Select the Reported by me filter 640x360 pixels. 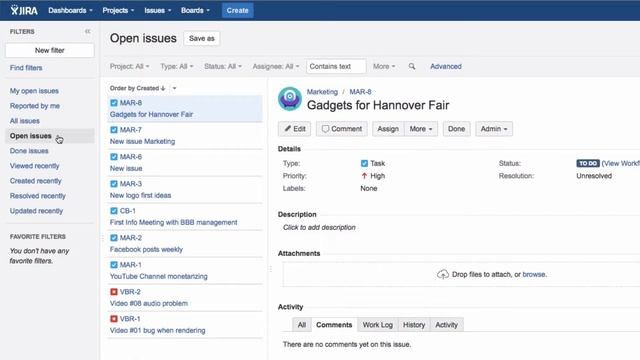(x=35, y=106)
